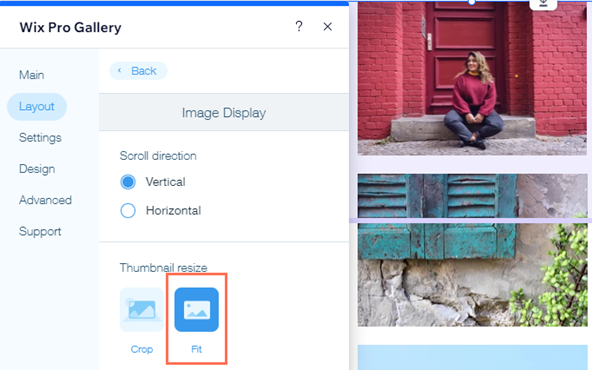Click the Fit label
The height and width of the screenshot is (370, 592).
coord(196,349)
